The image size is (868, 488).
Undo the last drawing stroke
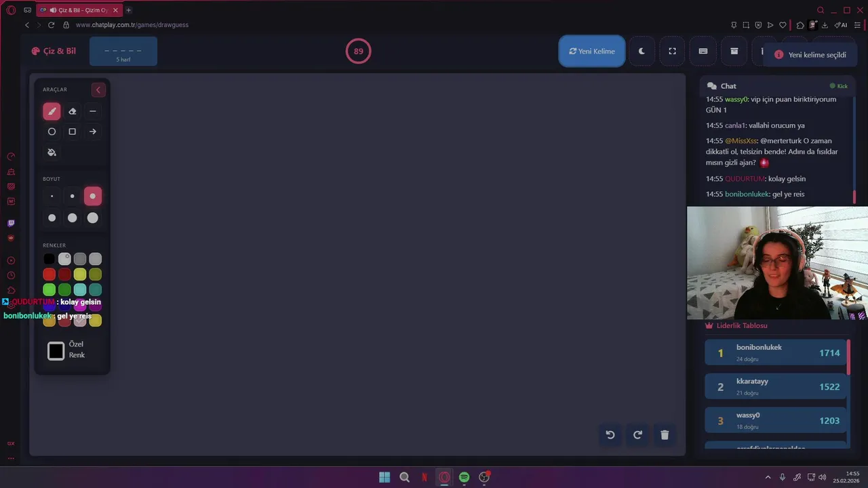pyautogui.click(x=610, y=435)
